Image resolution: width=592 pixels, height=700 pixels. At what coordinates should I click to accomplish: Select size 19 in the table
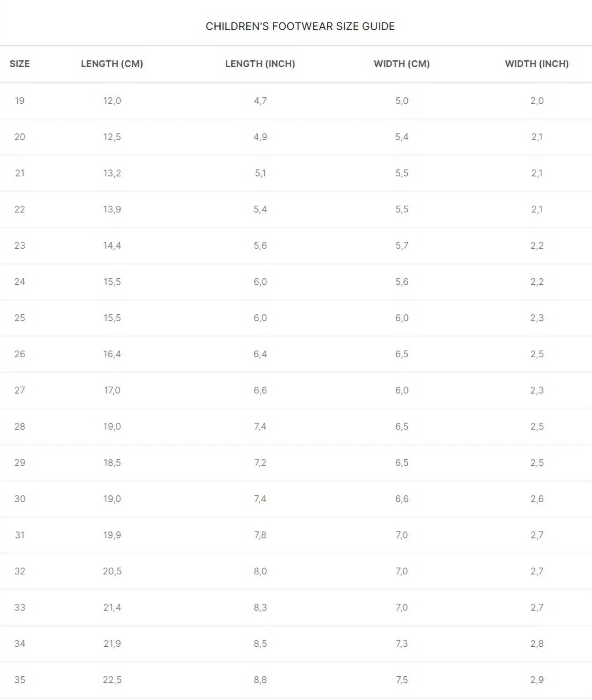coord(20,101)
